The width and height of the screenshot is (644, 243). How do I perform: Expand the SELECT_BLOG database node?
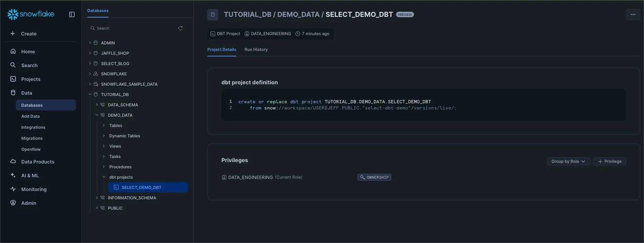[x=90, y=63]
